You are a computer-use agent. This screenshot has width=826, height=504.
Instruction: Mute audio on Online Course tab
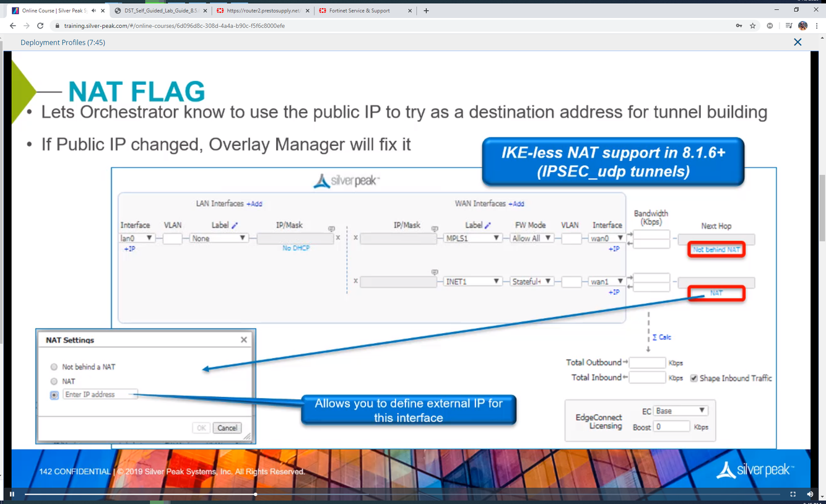tap(93, 11)
